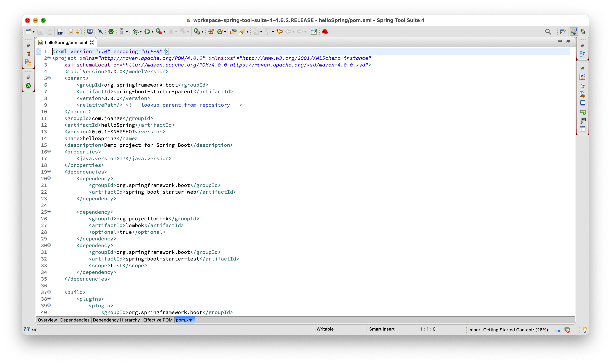Screen dimensions: 611x364
Task: Click Open Perspective icon in toolbar
Action: point(563,32)
